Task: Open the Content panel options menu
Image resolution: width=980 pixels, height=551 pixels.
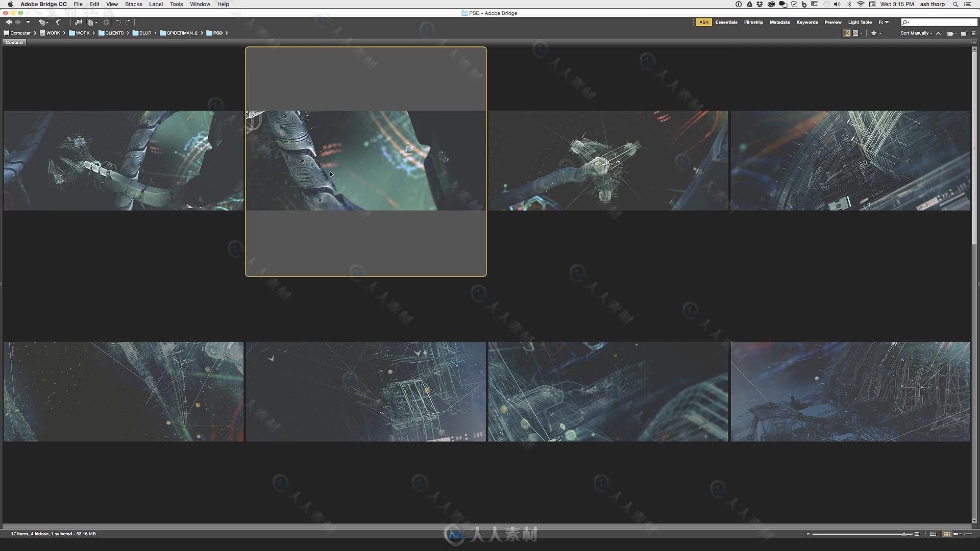Action: click(973, 42)
